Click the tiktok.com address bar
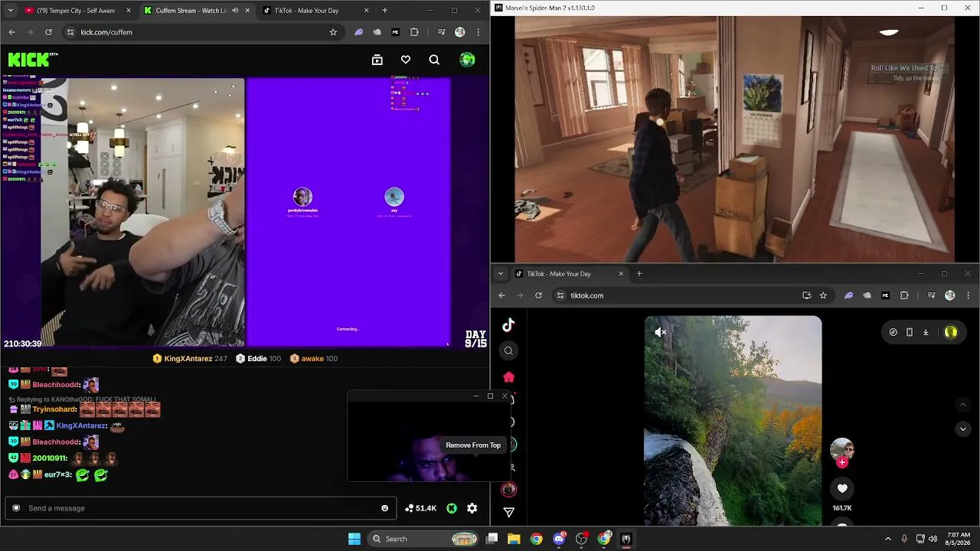The width and height of the screenshot is (980, 551). tap(693, 295)
